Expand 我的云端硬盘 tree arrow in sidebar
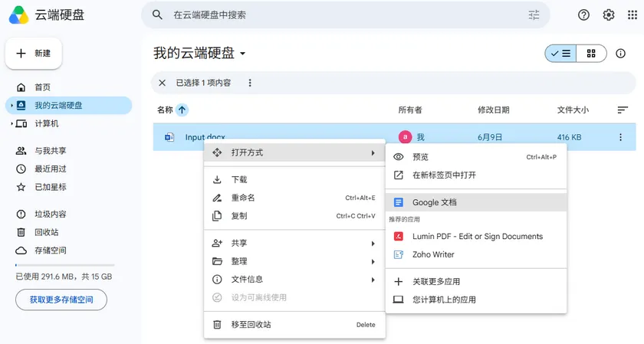Viewport: 644px width, 344px height. pyautogui.click(x=11, y=106)
